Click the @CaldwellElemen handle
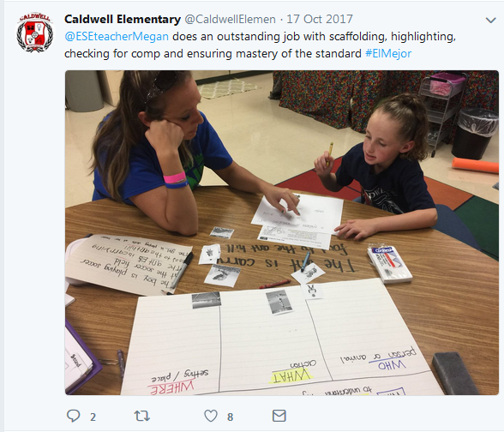Screen dimensions: 504x432 tap(230, 19)
